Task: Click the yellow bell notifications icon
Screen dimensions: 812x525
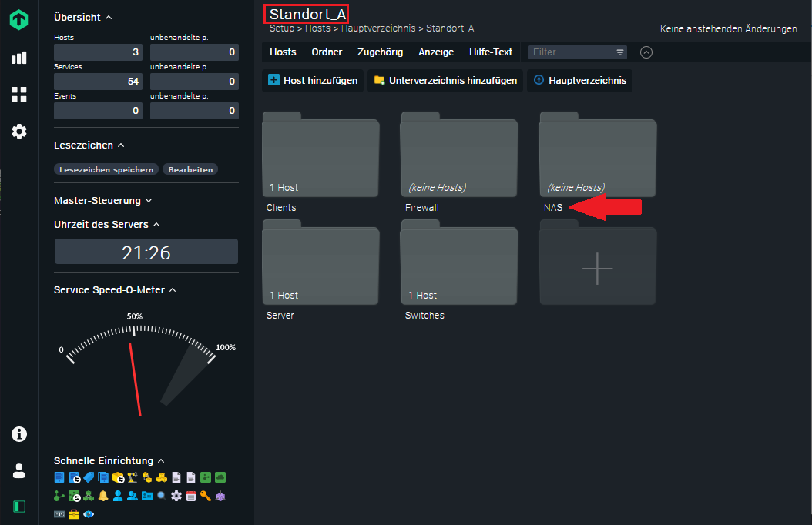Action: click(103, 496)
